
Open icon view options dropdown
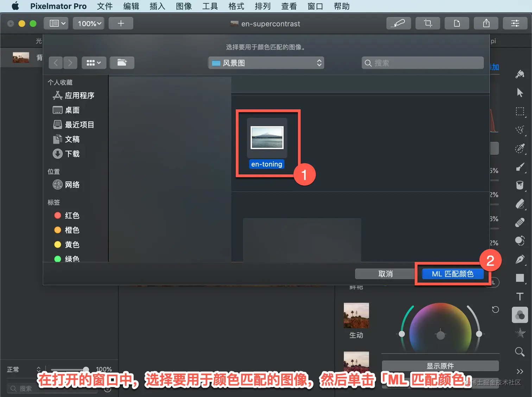[x=94, y=63]
